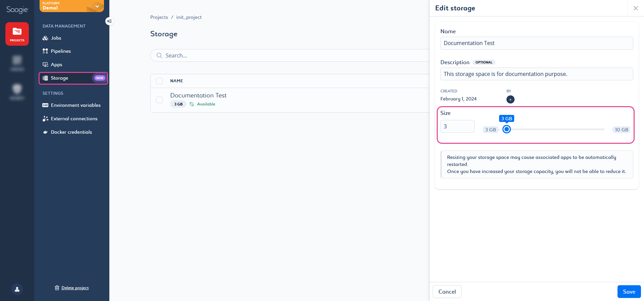The image size is (644, 301).
Task: Click the trash icon for Delete project
Action: point(57,288)
